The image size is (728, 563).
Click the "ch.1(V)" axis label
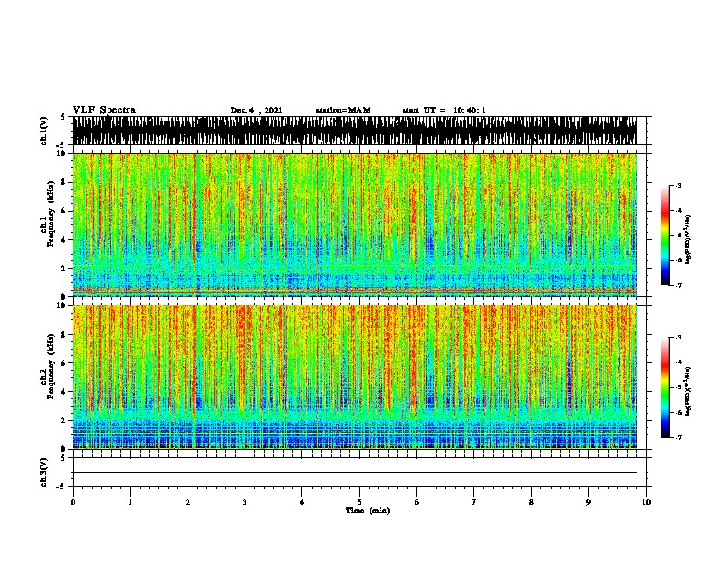(x=44, y=131)
